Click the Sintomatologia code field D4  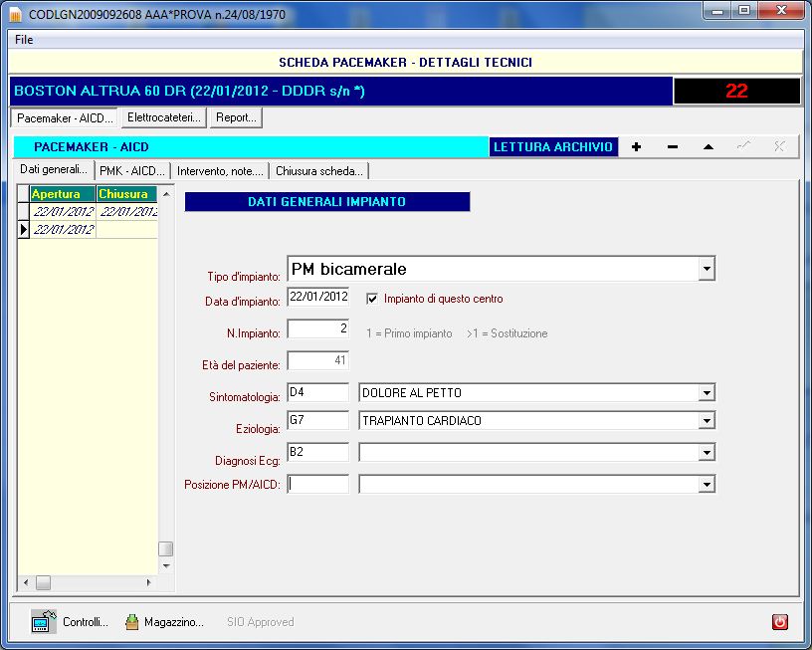(318, 392)
